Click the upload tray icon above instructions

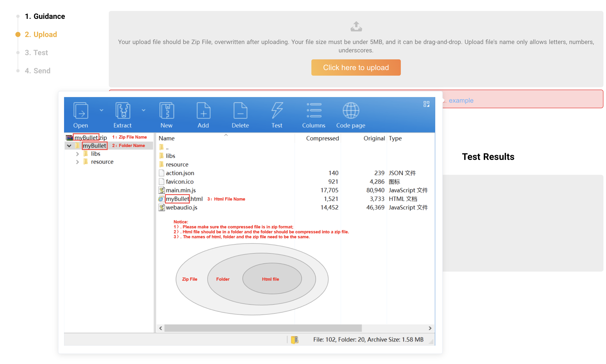356,27
